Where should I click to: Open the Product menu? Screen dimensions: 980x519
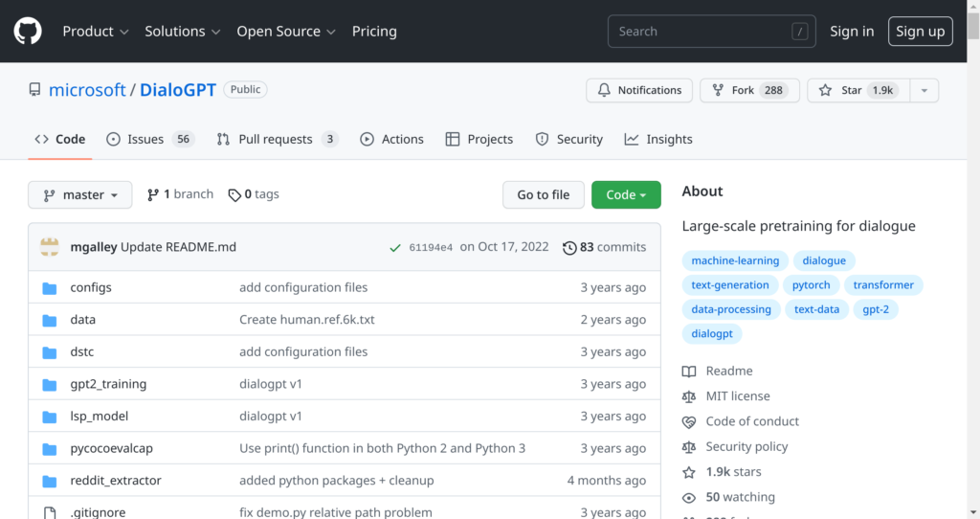[x=95, y=32]
